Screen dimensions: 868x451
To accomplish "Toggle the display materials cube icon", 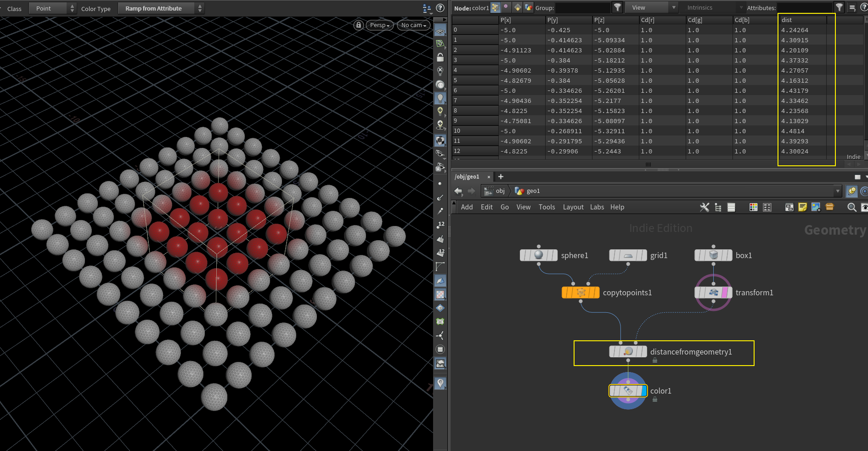I will point(440,141).
